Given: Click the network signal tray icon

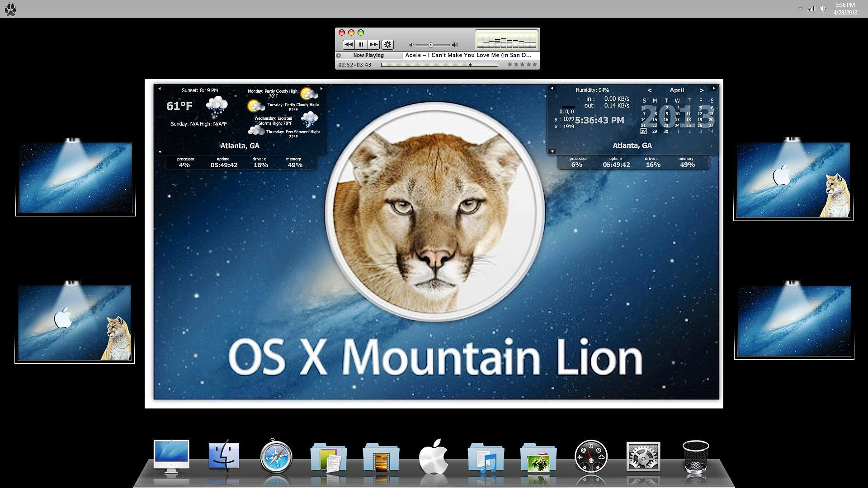Looking at the screenshot, I should (x=811, y=9).
